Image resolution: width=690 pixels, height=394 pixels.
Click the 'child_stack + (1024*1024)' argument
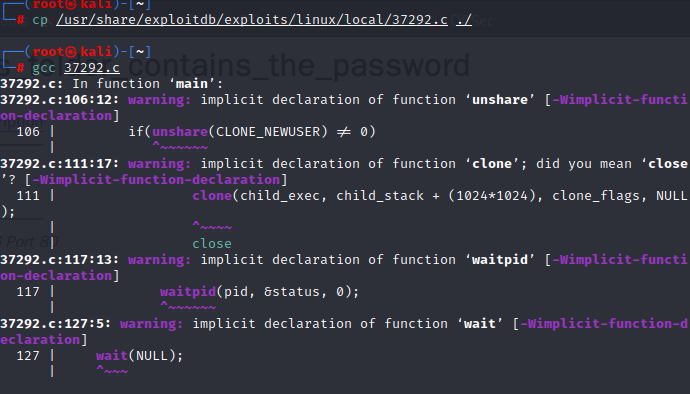[x=436, y=196]
